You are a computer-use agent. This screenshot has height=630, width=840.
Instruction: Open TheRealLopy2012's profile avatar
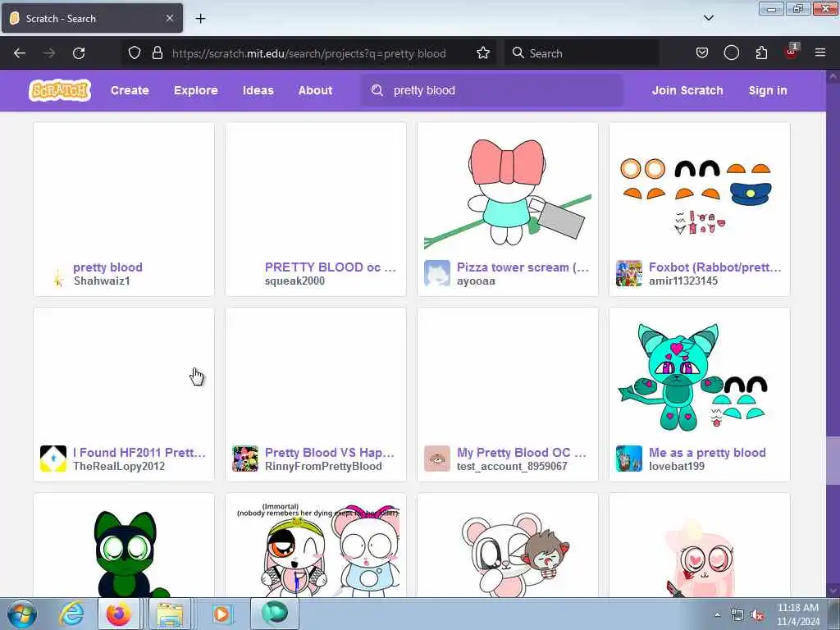(53, 459)
